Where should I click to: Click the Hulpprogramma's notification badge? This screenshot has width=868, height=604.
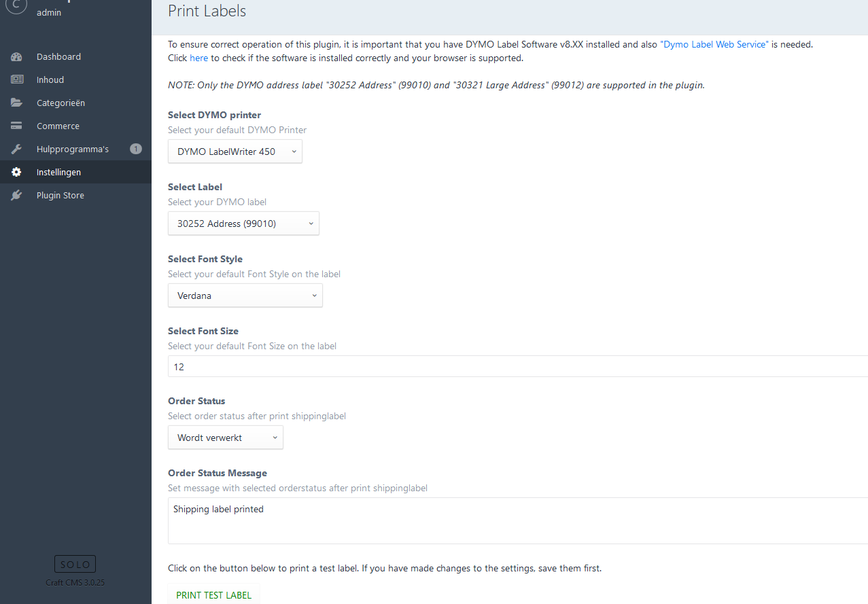[x=136, y=149]
